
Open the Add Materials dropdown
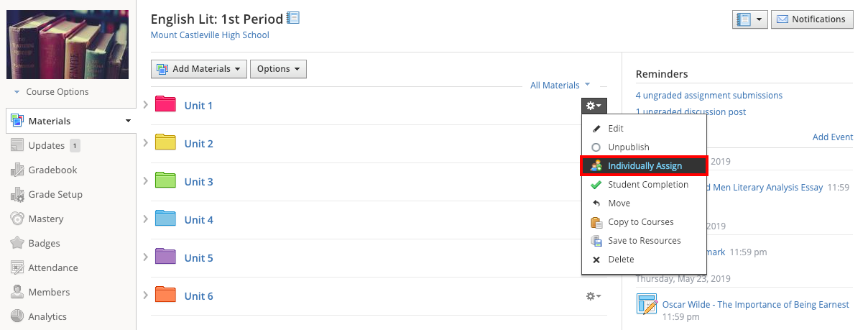pyautogui.click(x=199, y=69)
